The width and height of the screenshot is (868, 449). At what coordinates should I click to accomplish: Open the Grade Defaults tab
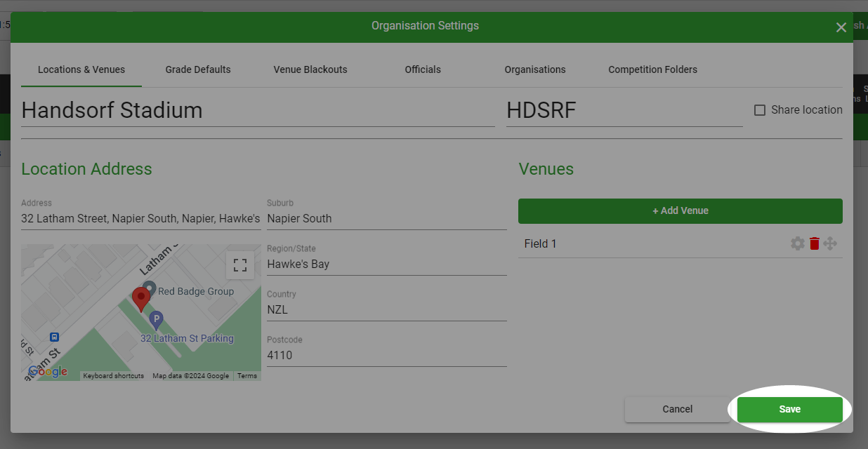(198, 69)
